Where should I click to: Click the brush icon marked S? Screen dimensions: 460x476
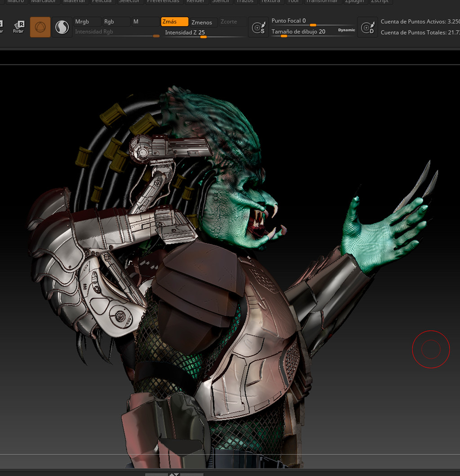[x=258, y=27]
